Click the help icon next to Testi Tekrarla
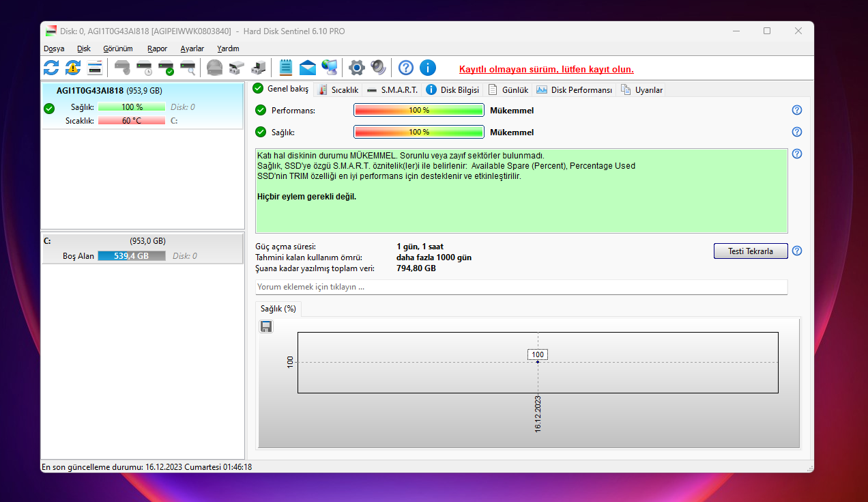 click(796, 251)
